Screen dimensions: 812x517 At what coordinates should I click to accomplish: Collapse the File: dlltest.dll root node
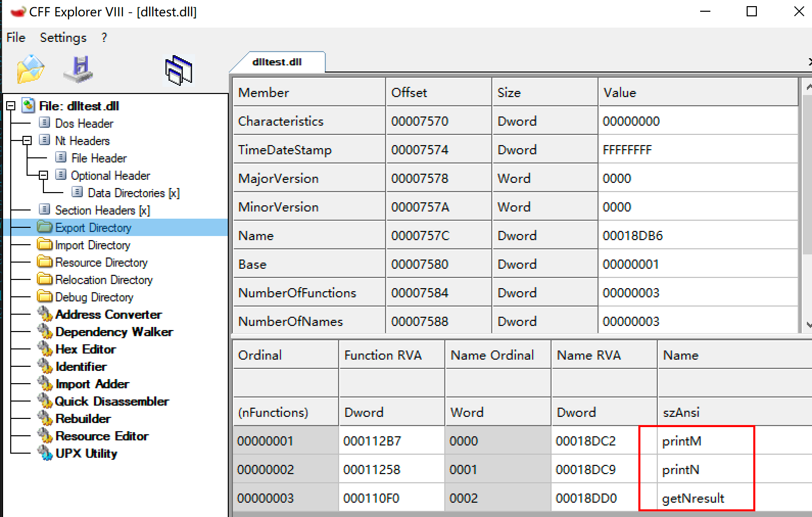(11, 106)
